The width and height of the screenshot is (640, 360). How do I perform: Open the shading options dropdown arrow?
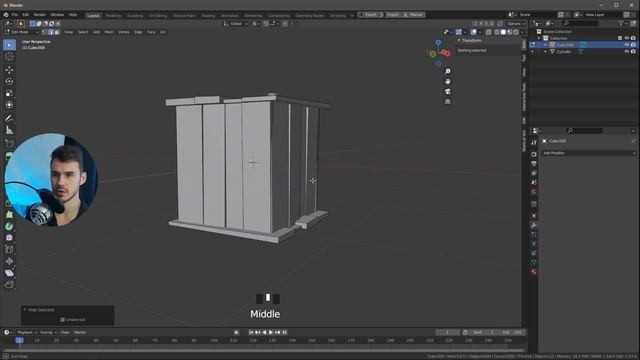point(522,32)
